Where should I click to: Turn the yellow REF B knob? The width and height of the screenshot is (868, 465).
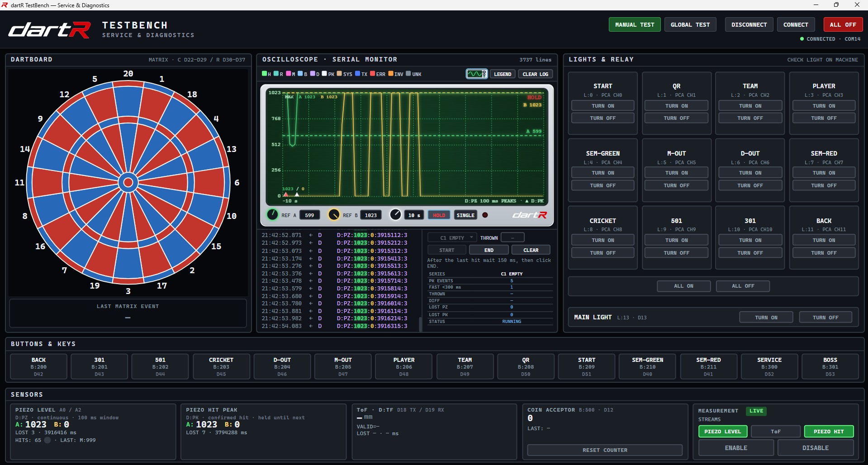point(334,214)
